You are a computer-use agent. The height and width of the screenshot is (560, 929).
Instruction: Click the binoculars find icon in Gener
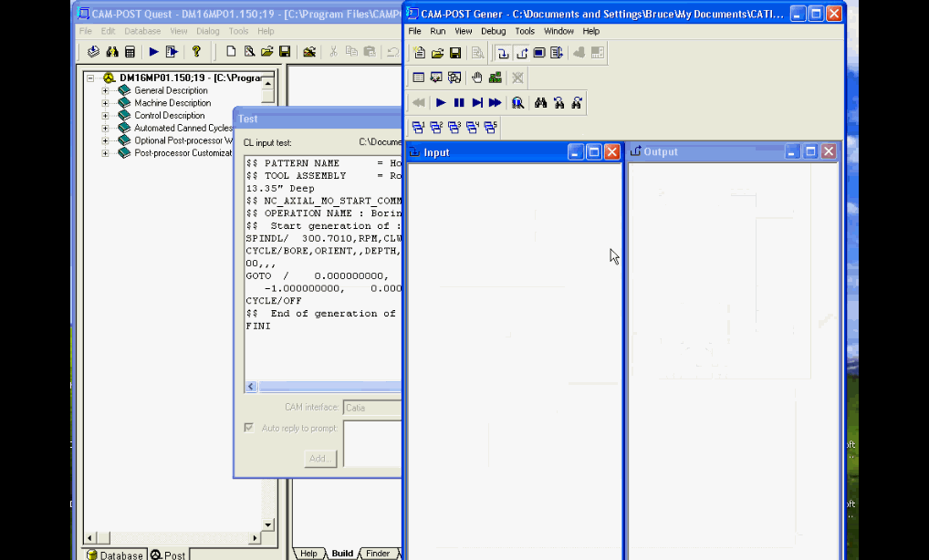(540, 102)
